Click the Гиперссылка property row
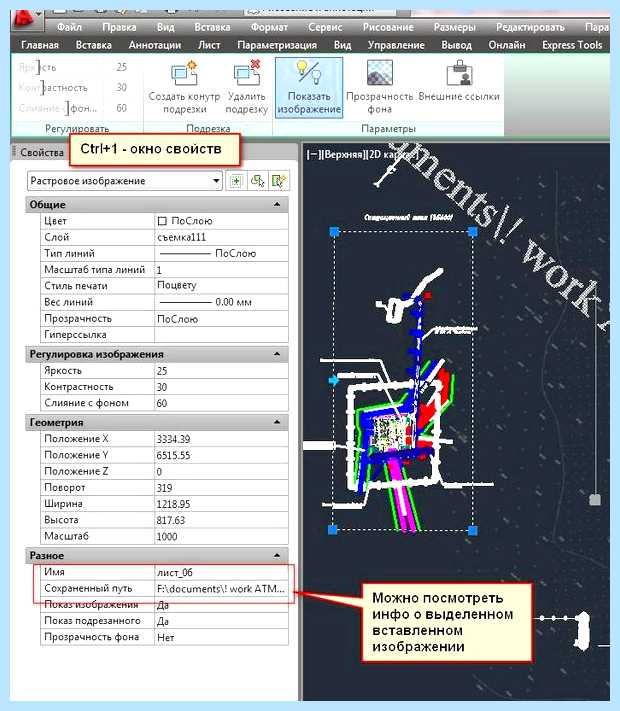Screen dimensions: 620x711 coord(164,335)
